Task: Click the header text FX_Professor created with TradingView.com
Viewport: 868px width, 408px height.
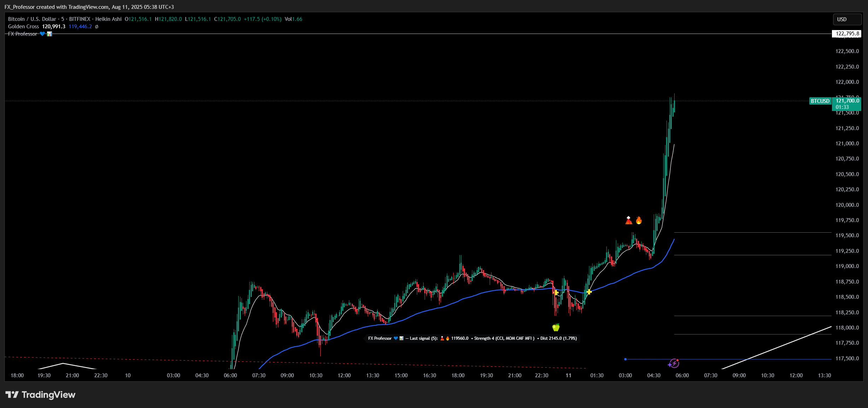Action: point(57,7)
